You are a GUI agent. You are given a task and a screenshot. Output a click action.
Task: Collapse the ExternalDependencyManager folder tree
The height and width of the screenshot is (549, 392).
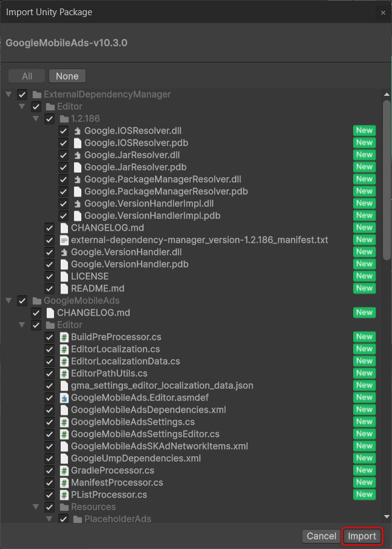point(8,94)
